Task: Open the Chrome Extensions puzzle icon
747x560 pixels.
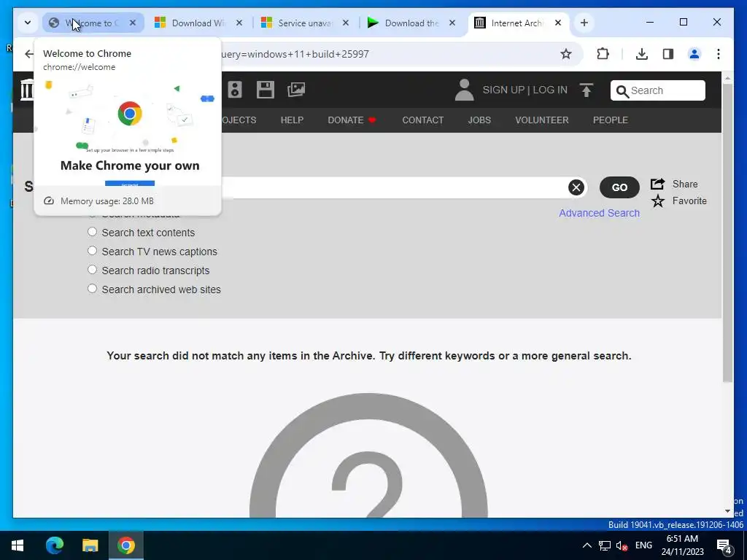Action: (x=603, y=54)
